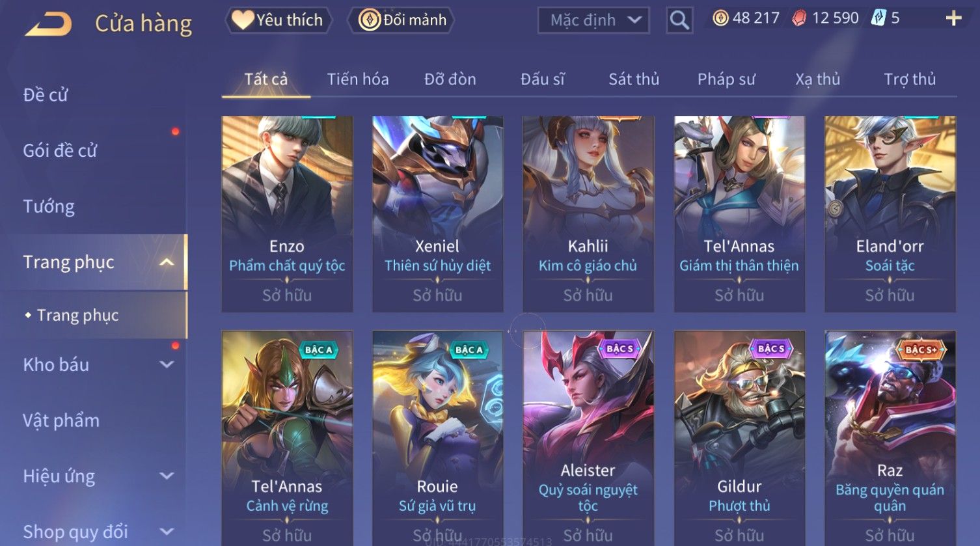Tap the plus icon to add currency
The image size is (980, 546).
953,18
